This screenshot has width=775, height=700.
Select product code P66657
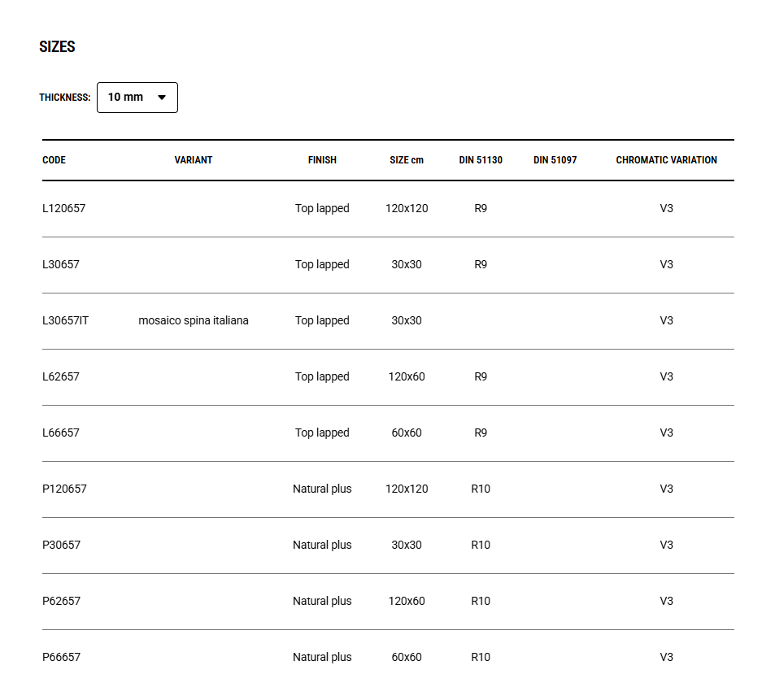tap(62, 658)
